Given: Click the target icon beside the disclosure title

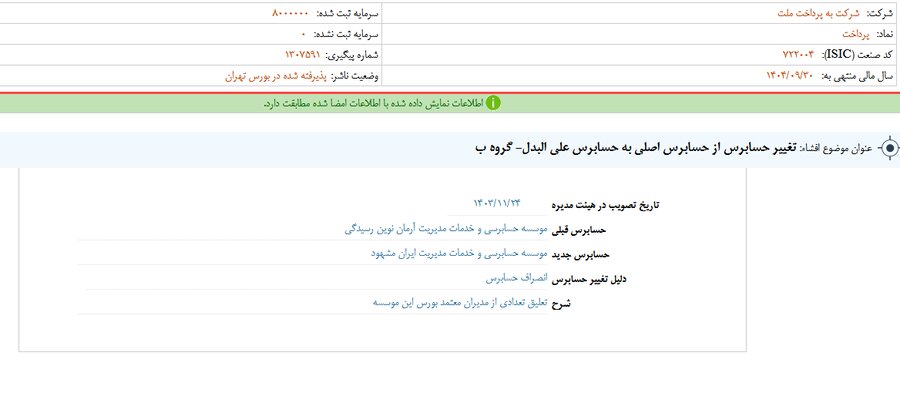Looking at the screenshot, I should point(888,148).
